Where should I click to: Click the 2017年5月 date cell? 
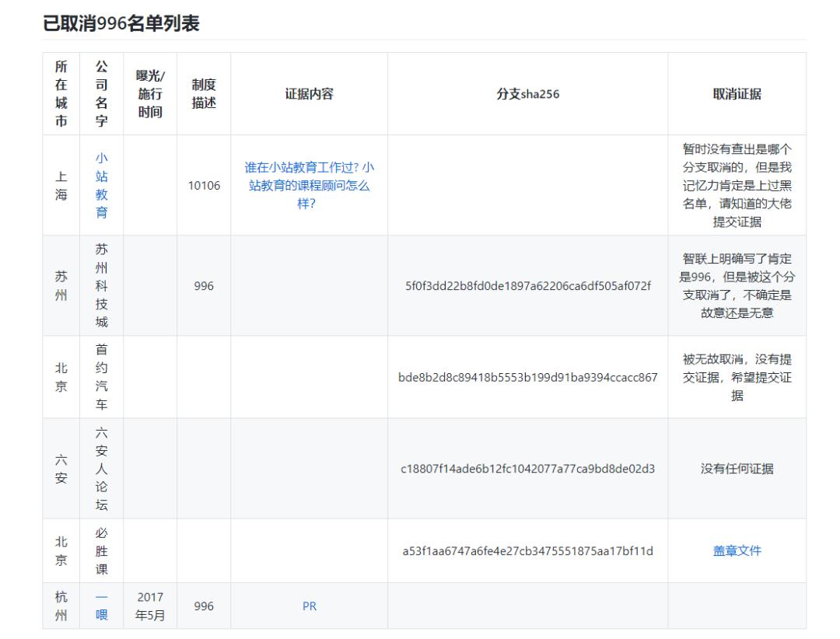[x=150, y=606]
